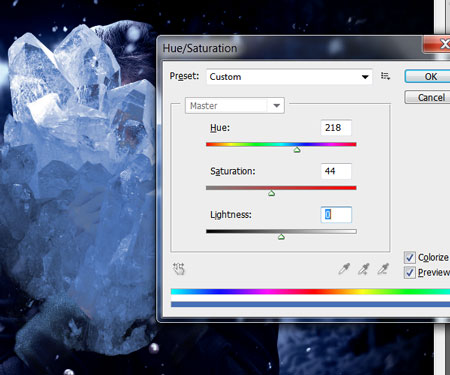The image size is (450, 375).
Task: Click the Lightness slider handle
Action: pyautogui.click(x=281, y=237)
